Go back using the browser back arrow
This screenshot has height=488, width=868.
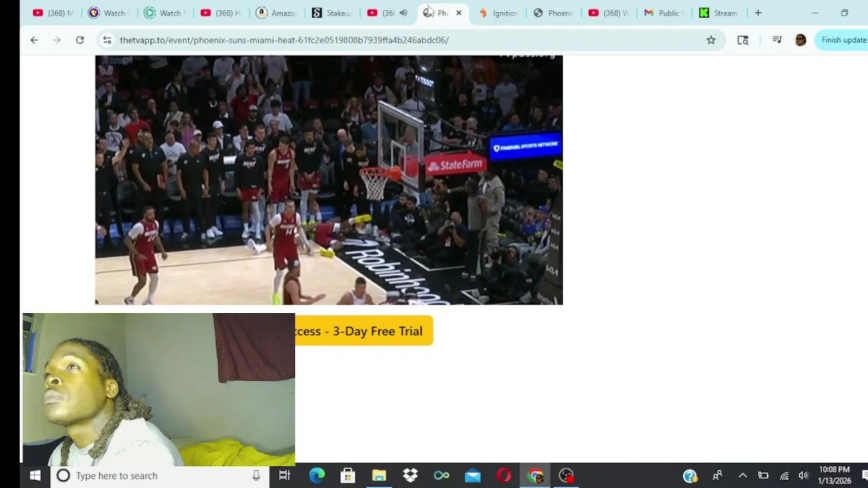tap(34, 40)
